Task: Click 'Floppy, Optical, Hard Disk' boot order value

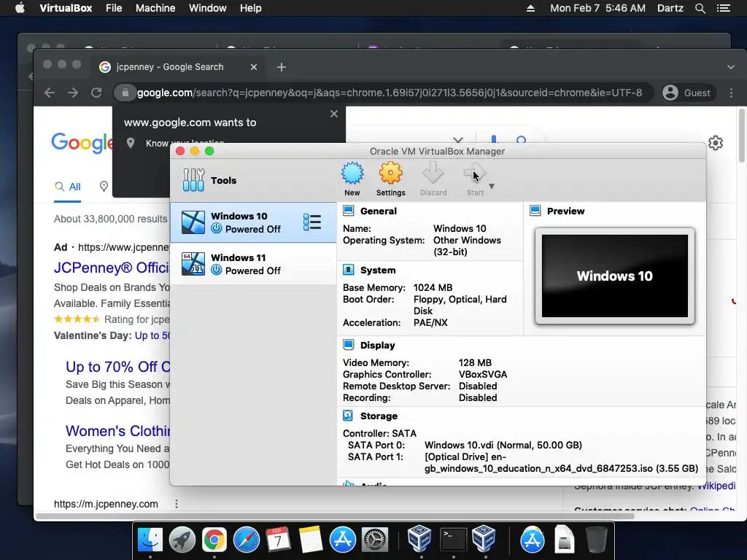Action: point(460,305)
